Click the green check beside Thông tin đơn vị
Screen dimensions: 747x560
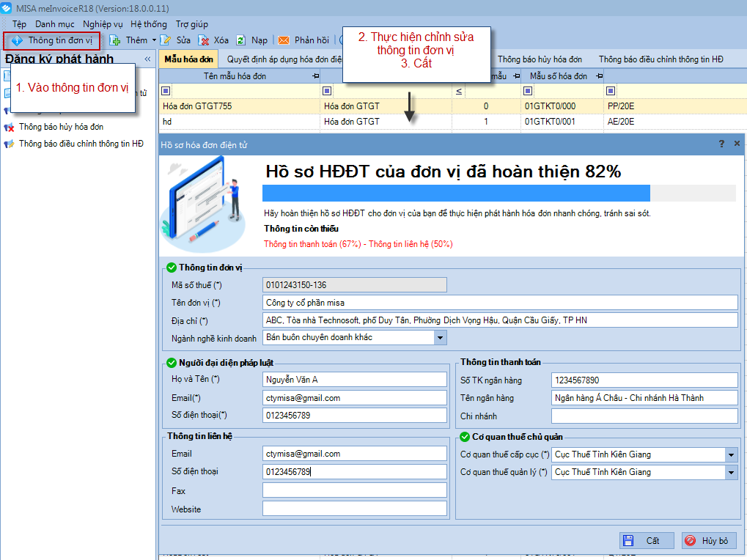pos(172,268)
